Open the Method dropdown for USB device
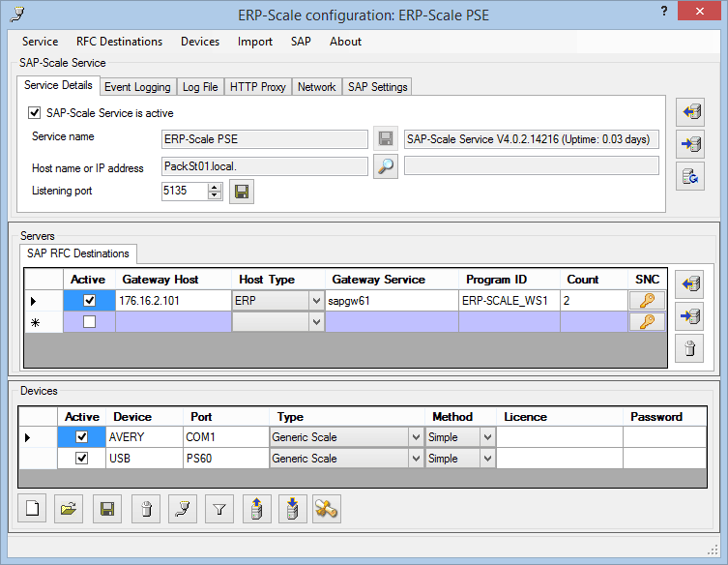 pos(487,459)
